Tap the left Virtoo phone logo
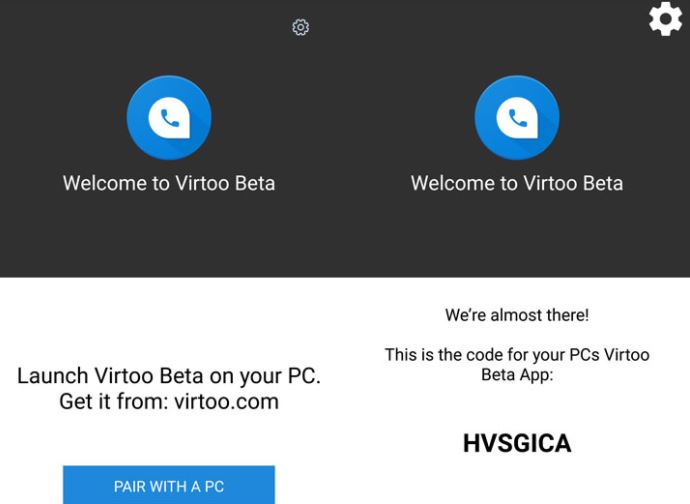 (x=169, y=118)
